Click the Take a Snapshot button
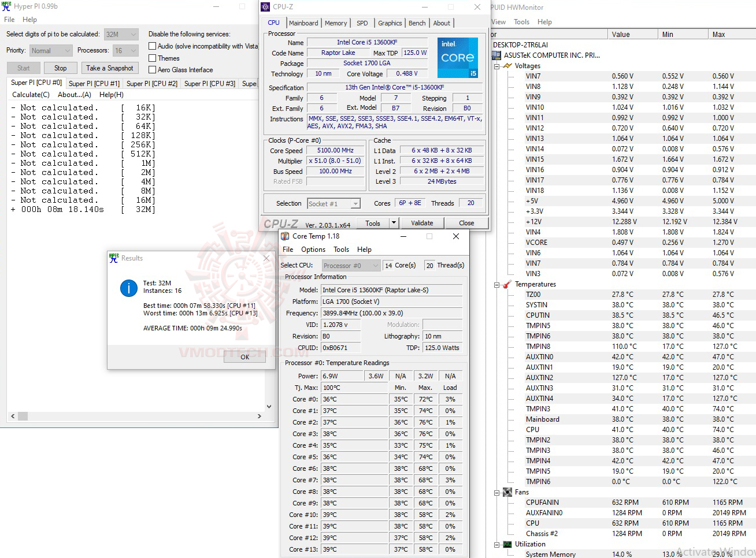Image resolution: width=756 pixels, height=558 pixels. coord(110,68)
